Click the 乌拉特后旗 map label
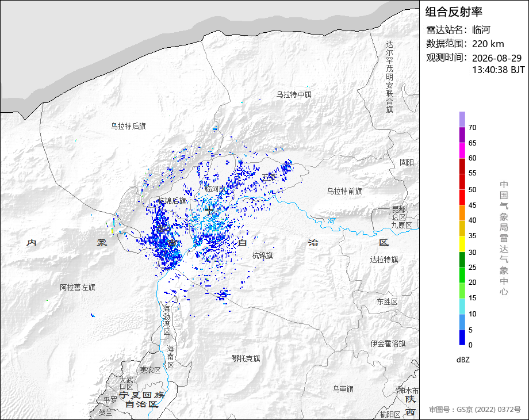 [x=128, y=126]
